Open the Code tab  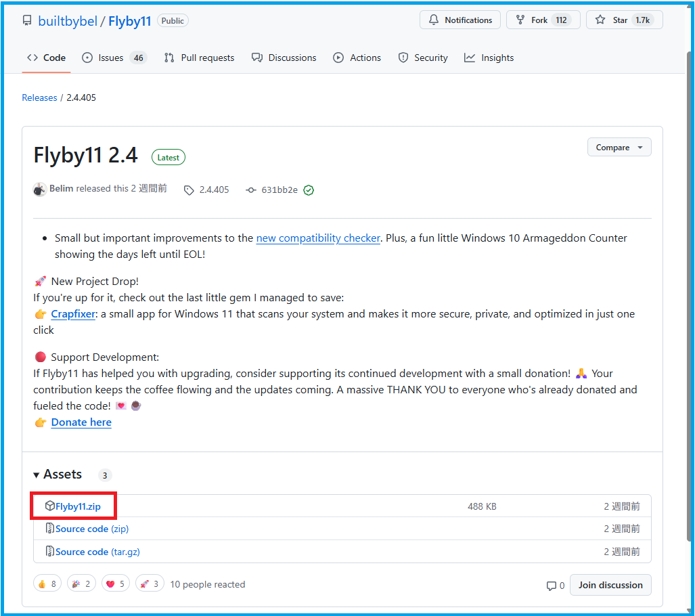coord(46,58)
